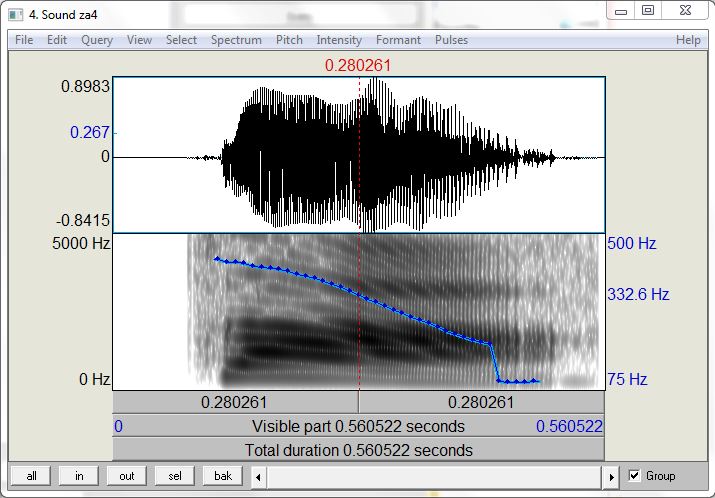
Task: Toggle the Group checkbox
Action: [634, 475]
